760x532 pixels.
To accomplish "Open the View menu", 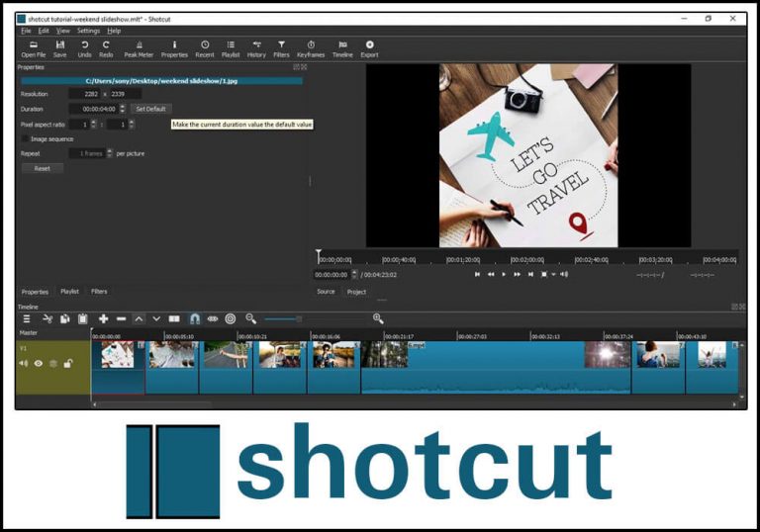I will click(63, 31).
